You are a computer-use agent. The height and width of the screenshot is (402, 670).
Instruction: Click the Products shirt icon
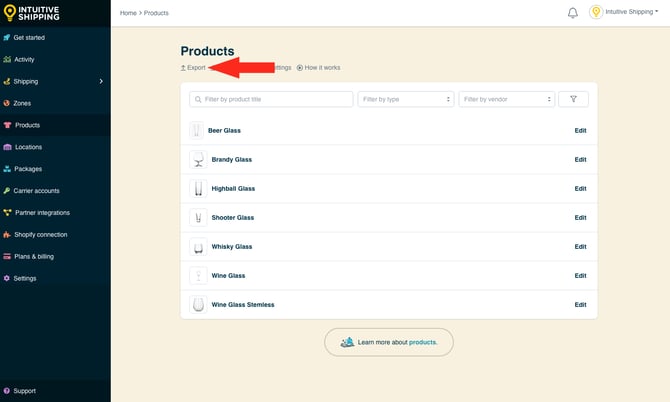click(7, 125)
